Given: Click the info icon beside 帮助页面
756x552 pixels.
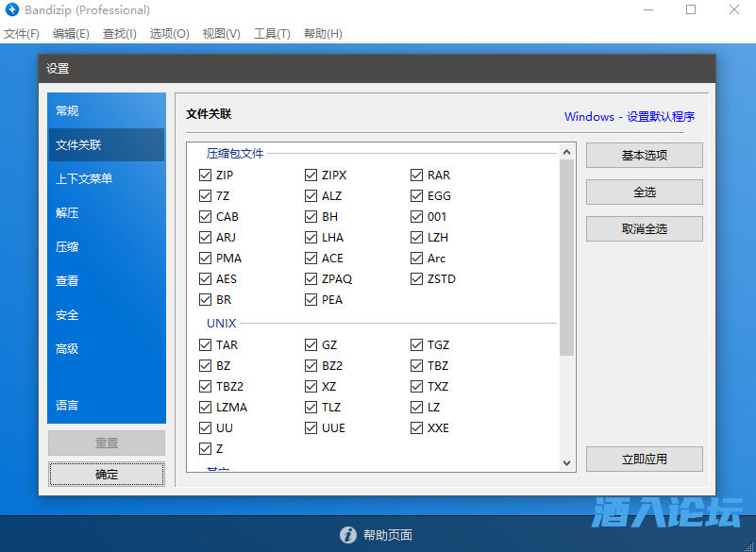Looking at the screenshot, I should [348, 535].
